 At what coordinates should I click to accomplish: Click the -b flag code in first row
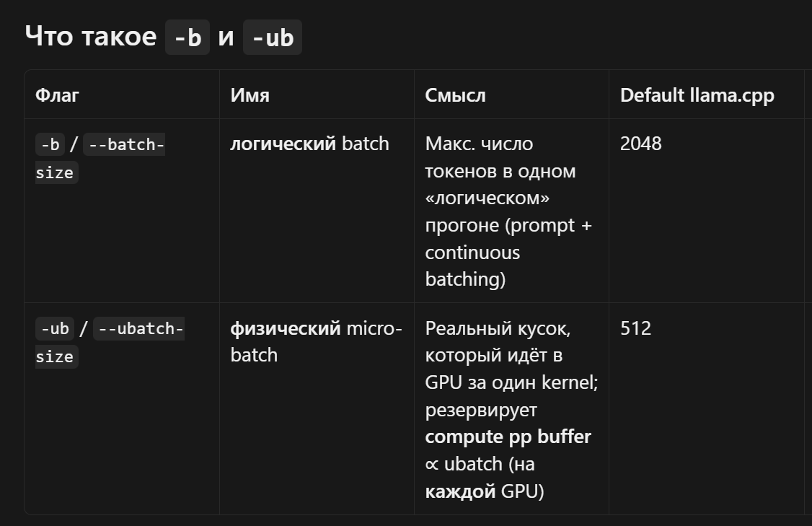tap(50, 144)
